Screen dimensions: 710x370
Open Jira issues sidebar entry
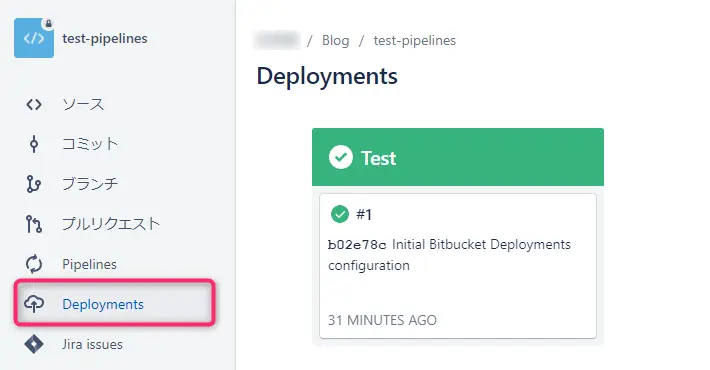[92, 344]
